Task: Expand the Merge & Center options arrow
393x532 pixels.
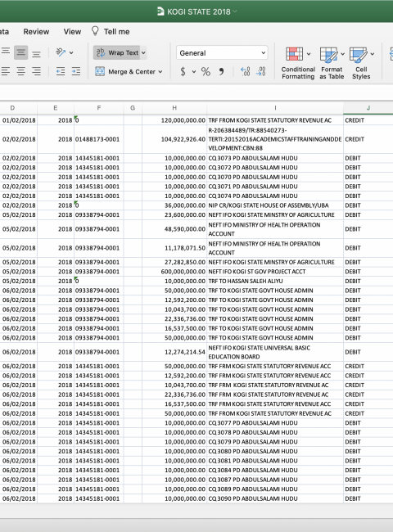Action: pos(160,71)
